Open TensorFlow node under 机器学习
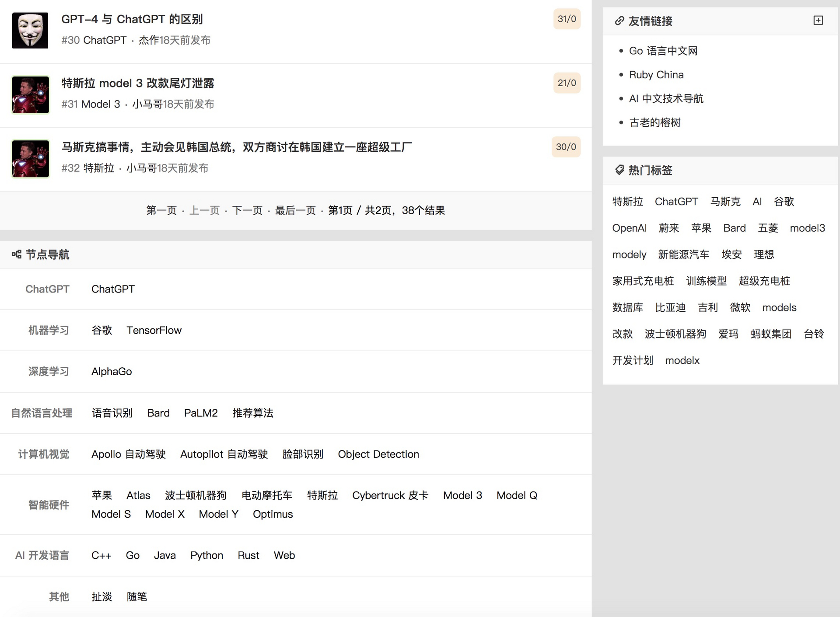 [154, 330]
